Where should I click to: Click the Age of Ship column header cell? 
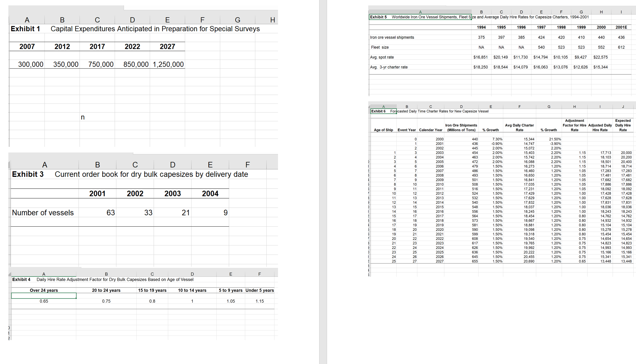click(x=383, y=130)
